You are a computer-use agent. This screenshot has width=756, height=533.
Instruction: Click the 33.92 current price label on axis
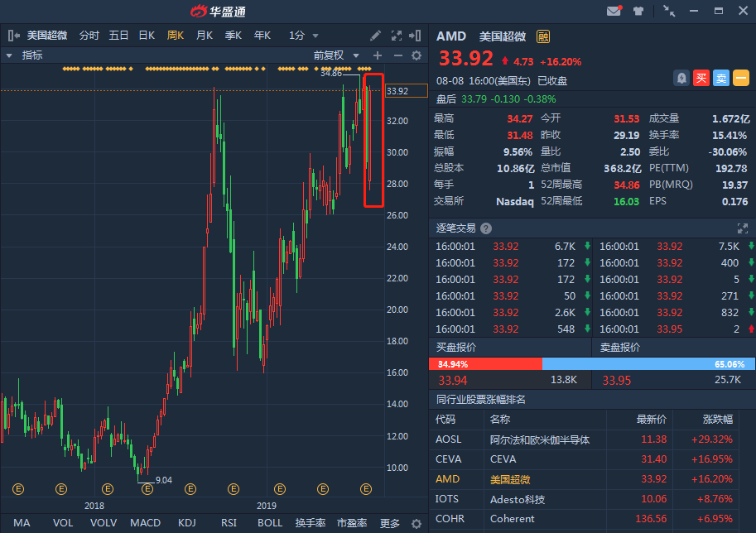[407, 90]
